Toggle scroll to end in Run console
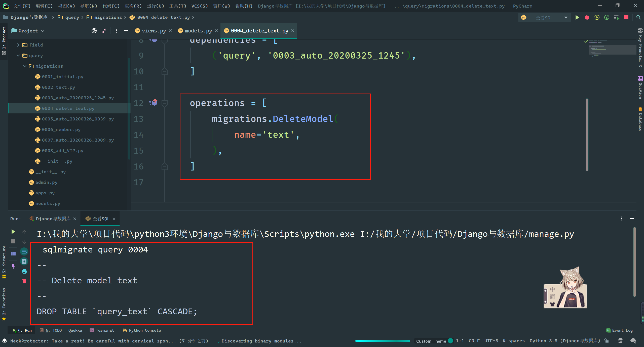The width and height of the screenshot is (644, 347). [x=24, y=262]
